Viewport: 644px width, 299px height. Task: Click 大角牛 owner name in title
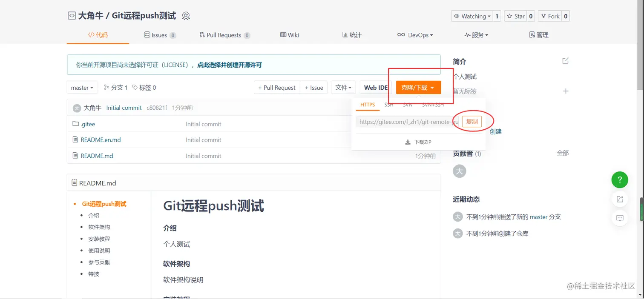[91, 16]
